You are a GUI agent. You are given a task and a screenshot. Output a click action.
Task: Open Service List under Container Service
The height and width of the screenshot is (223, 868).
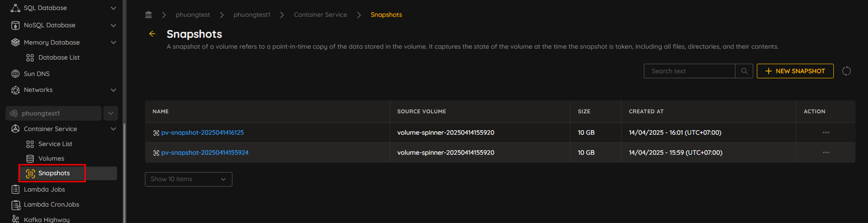[55, 144]
